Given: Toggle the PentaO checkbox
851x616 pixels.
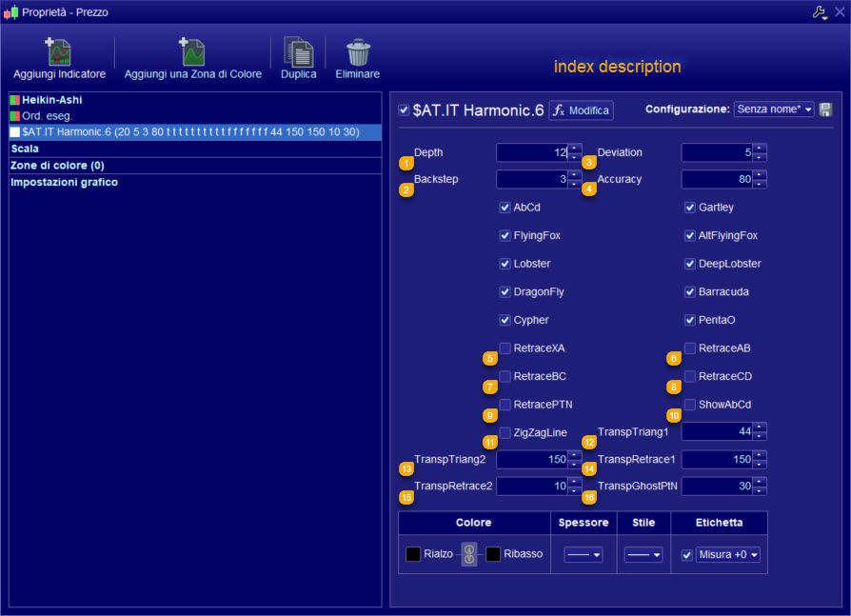Looking at the screenshot, I should tap(690, 320).
